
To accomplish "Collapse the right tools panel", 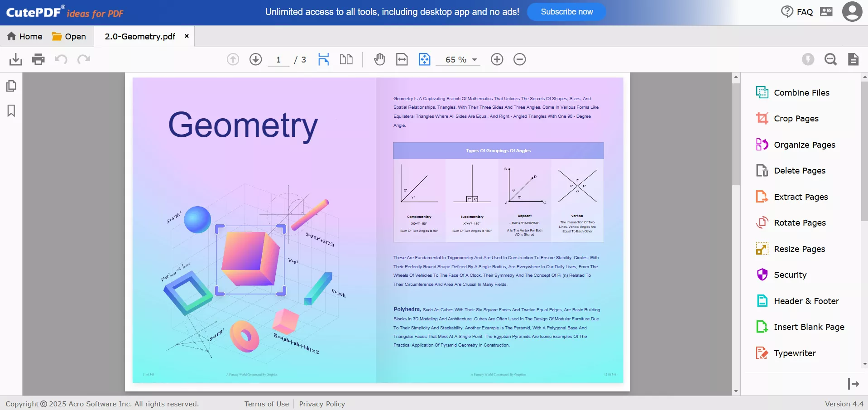I will pos(853,384).
